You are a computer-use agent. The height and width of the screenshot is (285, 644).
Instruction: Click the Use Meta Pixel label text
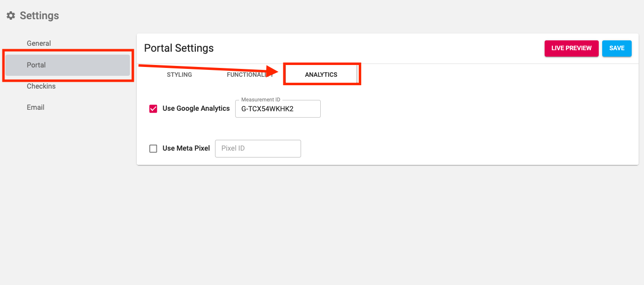point(186,149)
